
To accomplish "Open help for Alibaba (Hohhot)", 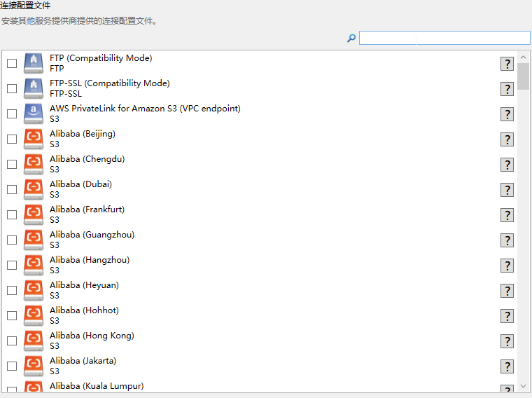I will (x=507, y=316).
